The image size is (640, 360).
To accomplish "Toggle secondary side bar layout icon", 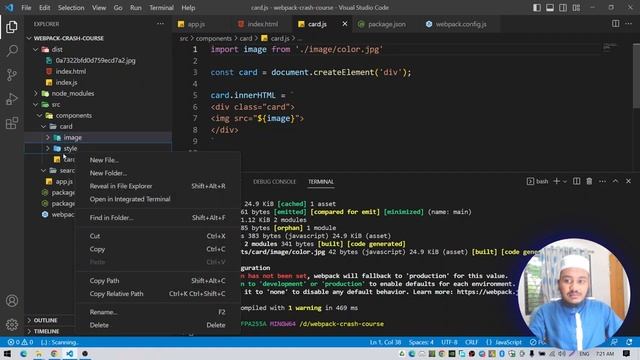I will (x=563, y=8).
